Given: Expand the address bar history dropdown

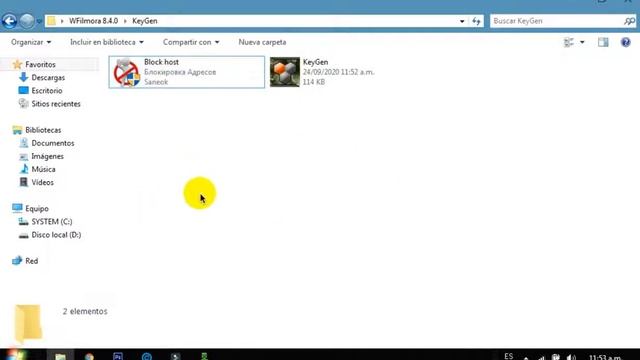Looking at the screenshot, I should click(462, 21).
